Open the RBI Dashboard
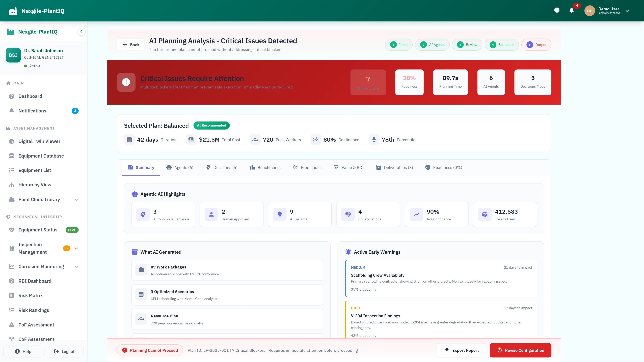This screenshot has width=644, height=362. coord(35,281)
